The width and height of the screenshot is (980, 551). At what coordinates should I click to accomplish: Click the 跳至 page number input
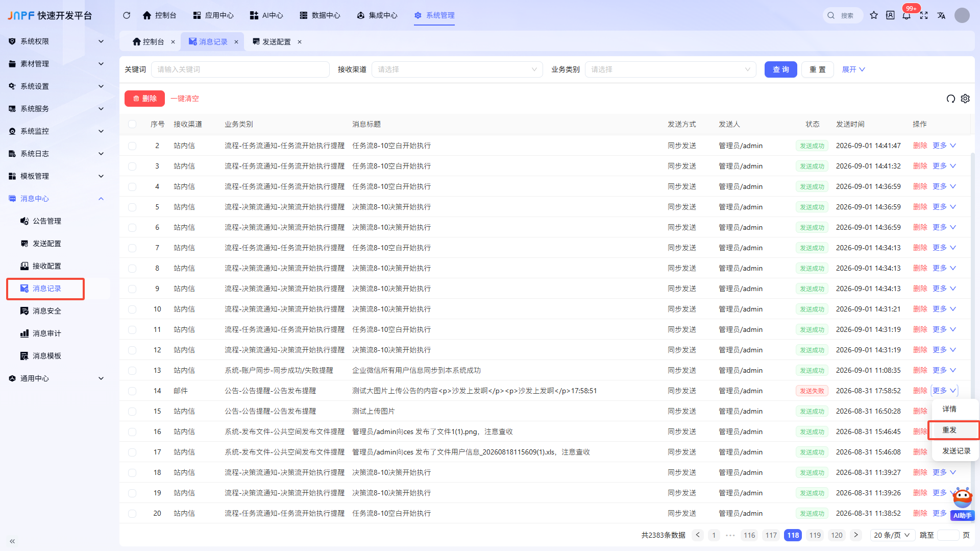pyautogui.click(x=948, y=535)
